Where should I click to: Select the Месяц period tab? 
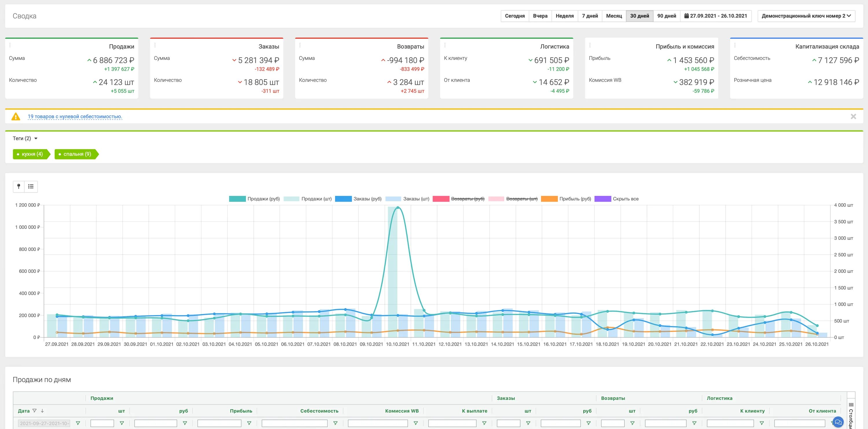(614, 16)
